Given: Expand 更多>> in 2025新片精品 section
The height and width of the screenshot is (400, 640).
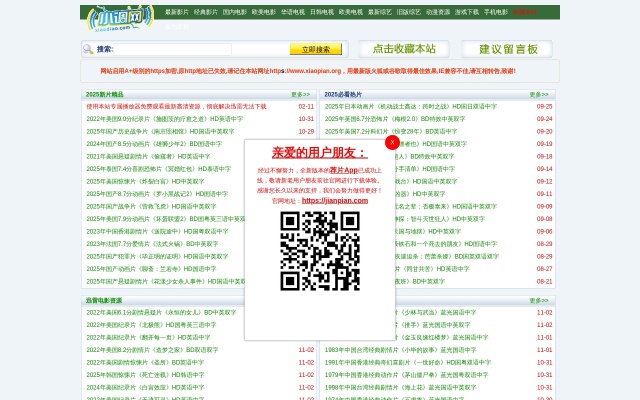Looking at the screenshot, I should 300,94.
